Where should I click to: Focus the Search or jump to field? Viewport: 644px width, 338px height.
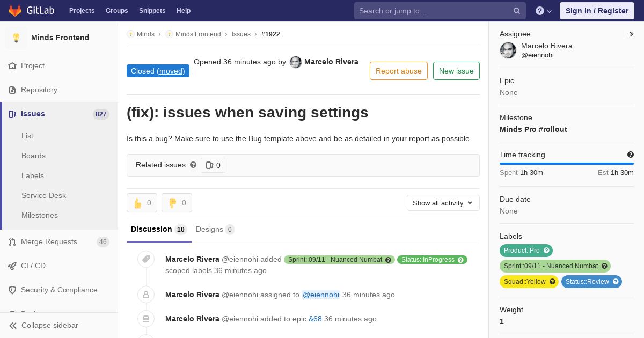(434, 11)
